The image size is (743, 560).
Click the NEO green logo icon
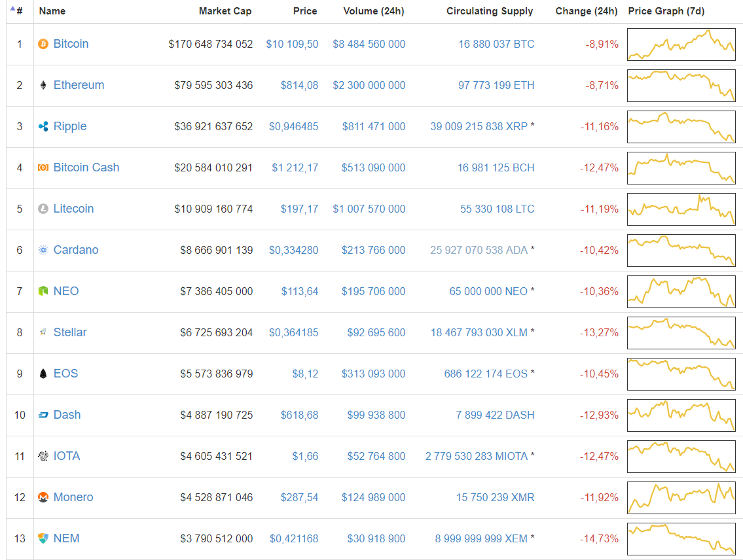point(43,291)
